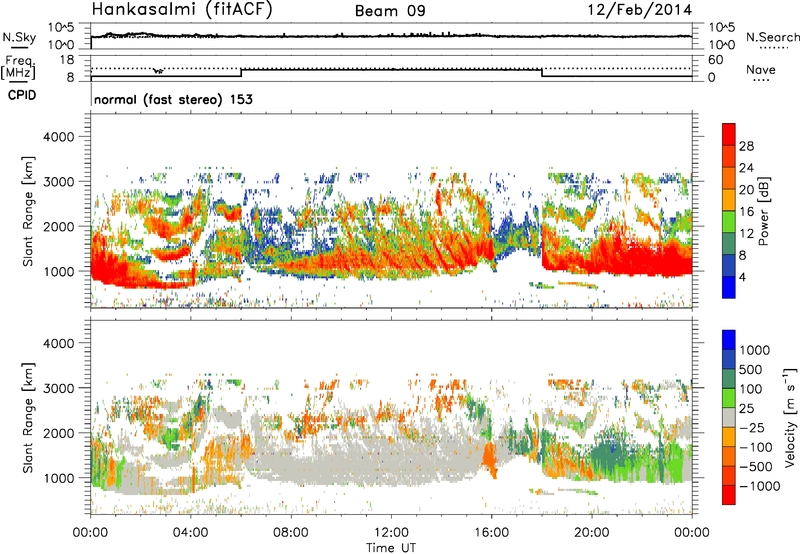Screen dimensions: 800x554
Task: Click the blue top segment of velocity colorbar
Action: tap(729, 340)
